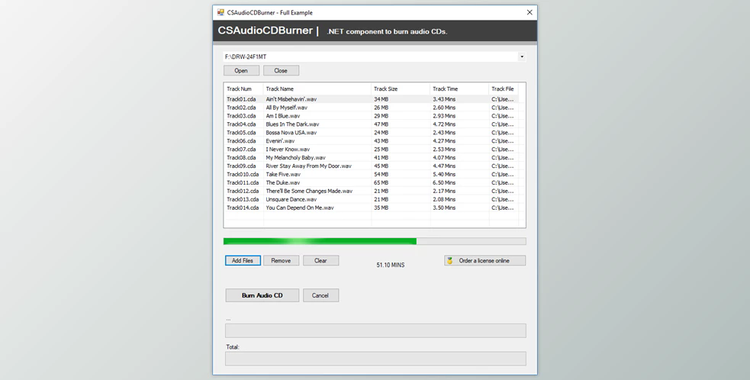
Task: Click the Track010.cda cell
Action: (x=243, y=174)
